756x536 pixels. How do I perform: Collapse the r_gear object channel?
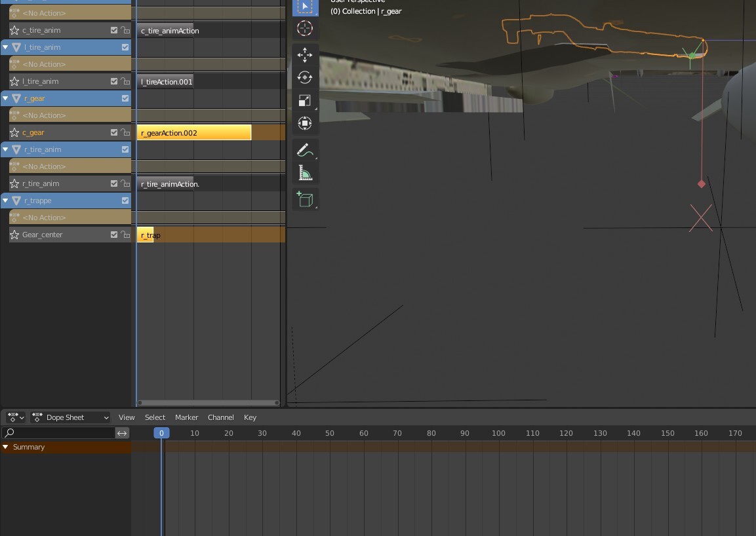click(x=6, y=98)
